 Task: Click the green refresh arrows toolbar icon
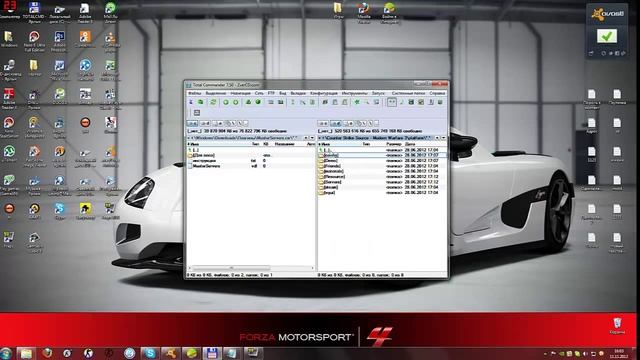click(x=213, y=102)
